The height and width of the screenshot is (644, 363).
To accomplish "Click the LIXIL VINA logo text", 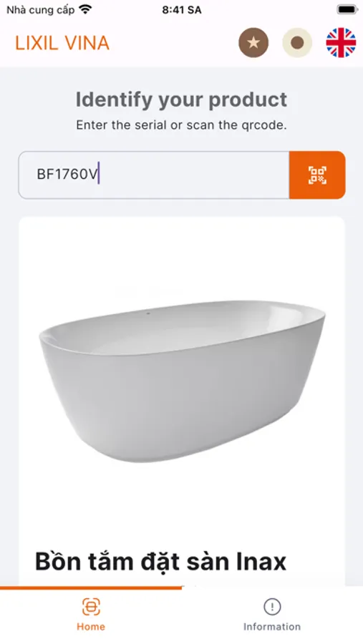I will (x=62, y=43).
